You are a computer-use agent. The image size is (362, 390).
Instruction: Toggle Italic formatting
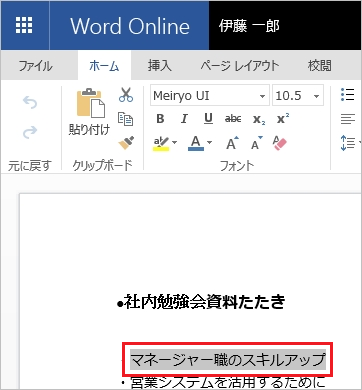click(x=184, y=119)
